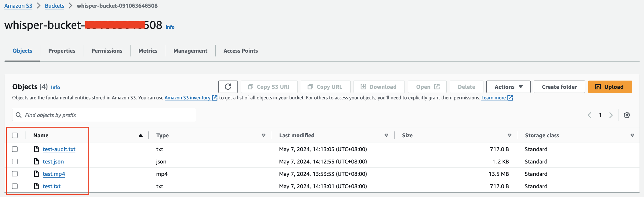
Task: Click May 7, 2024, 13:53:53 timestamp
Action: pyautogui.click(x=323, y=174)
